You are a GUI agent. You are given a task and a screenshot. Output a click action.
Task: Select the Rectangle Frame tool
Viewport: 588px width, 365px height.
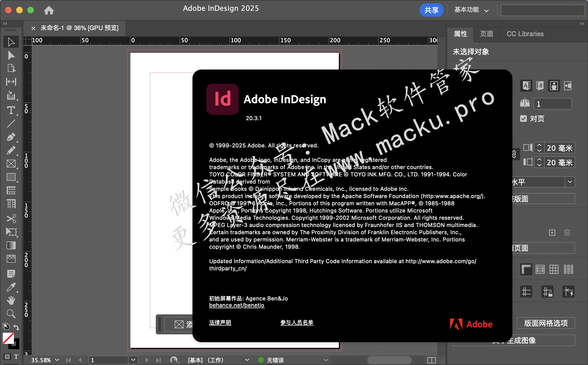click(x=11, y=164)
